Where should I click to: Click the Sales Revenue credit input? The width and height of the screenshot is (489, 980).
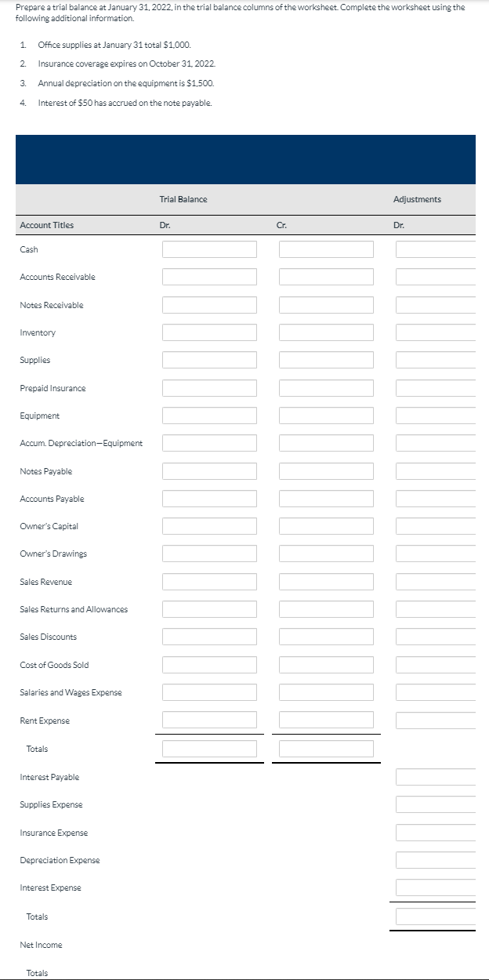(326, 581)
